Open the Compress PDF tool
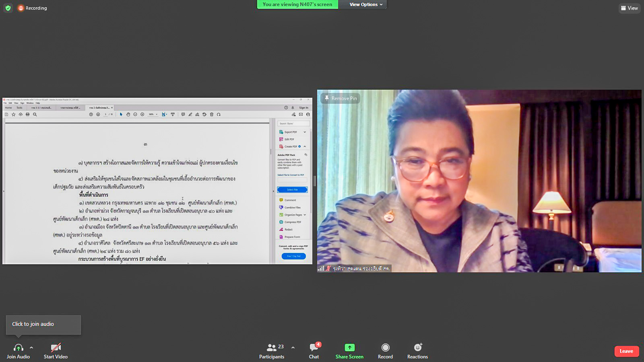 coord(290,222)
